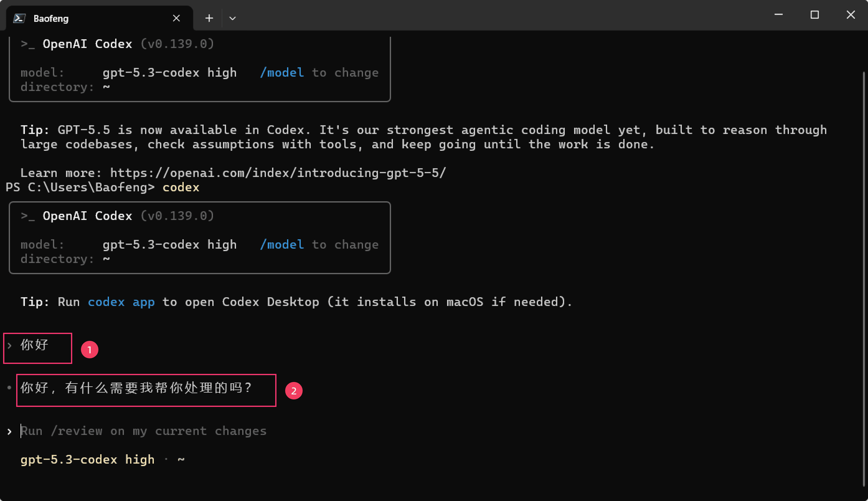This screenshot has height=501, width=868.
Task: Open a new terminal tab with plus
Action: coord(209,18)
